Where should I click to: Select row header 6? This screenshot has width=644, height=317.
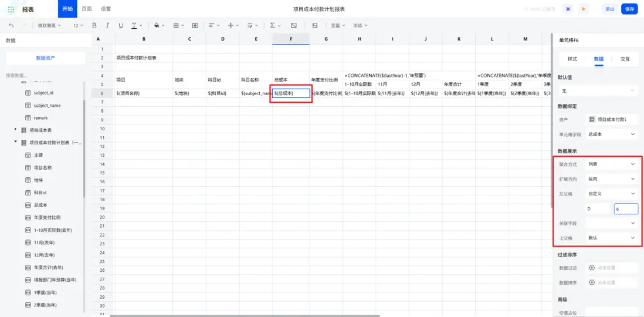pos(102,93)
